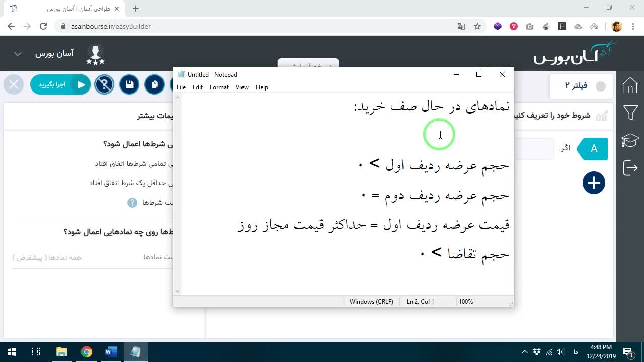Image resolution: width=644 pixels, height=362 pixels.
Task: Click the 100% zoom in Notepad status bar
Action: click(466, 302)
